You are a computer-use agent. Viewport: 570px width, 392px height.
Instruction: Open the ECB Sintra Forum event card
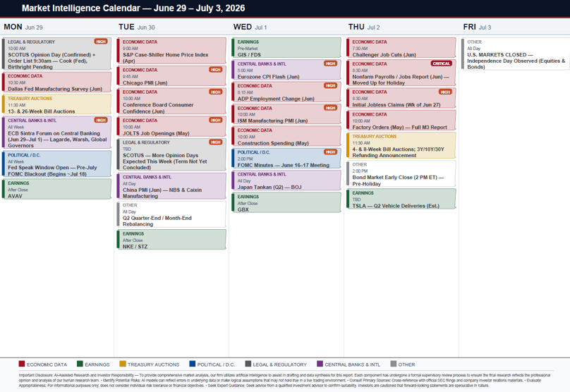tap(56, 133)
